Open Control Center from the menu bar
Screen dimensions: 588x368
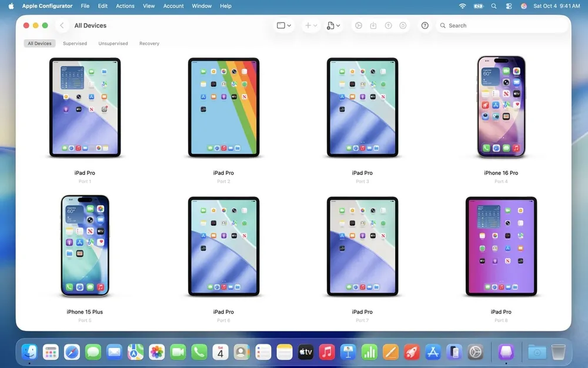pos(509,6)
